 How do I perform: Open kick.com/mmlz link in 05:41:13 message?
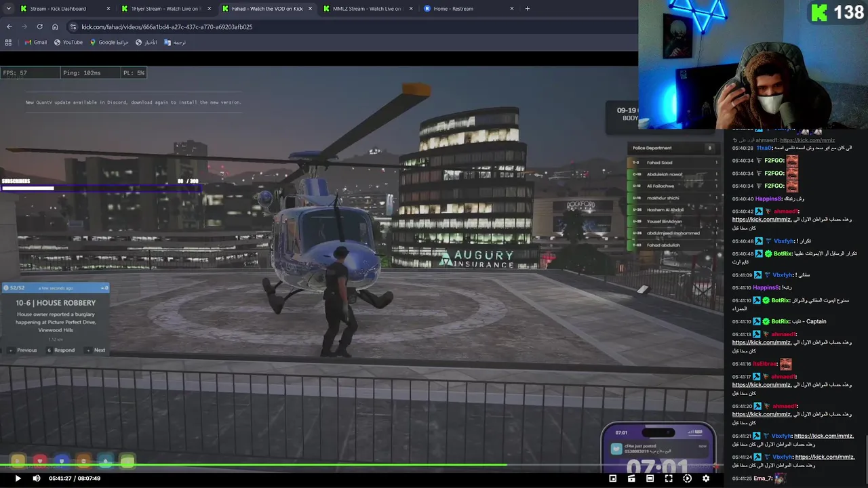tap(762, 342)
